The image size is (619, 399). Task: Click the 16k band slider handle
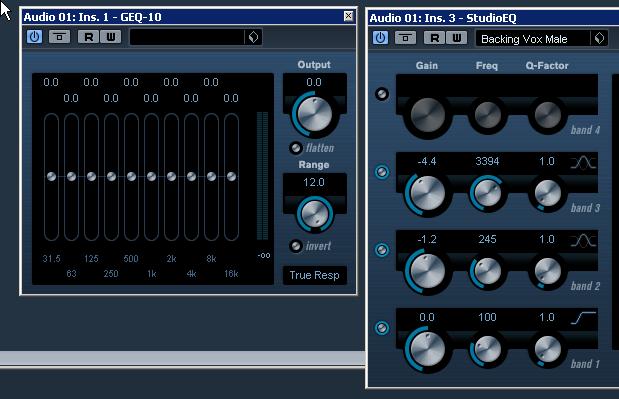231,176
